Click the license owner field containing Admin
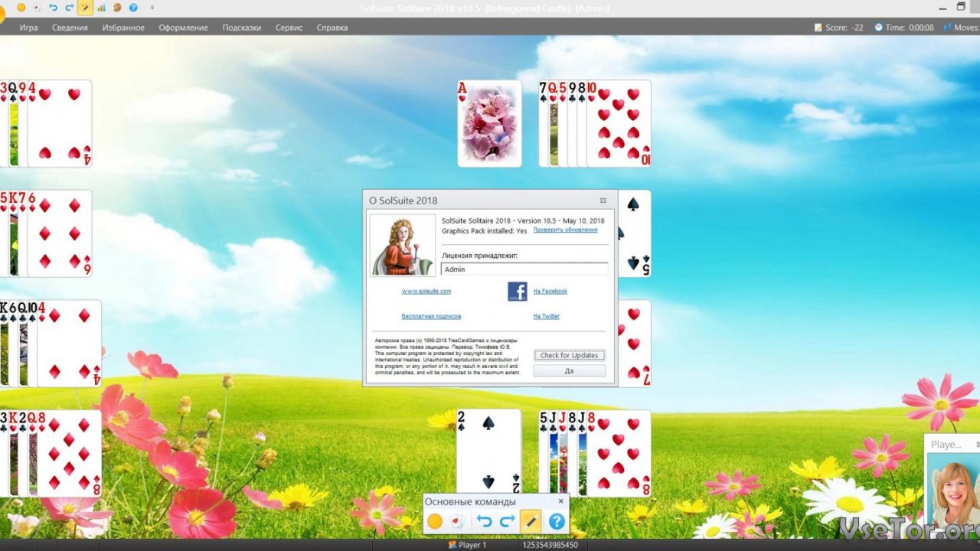Screen dimensions: 980x551 point(524,269)
